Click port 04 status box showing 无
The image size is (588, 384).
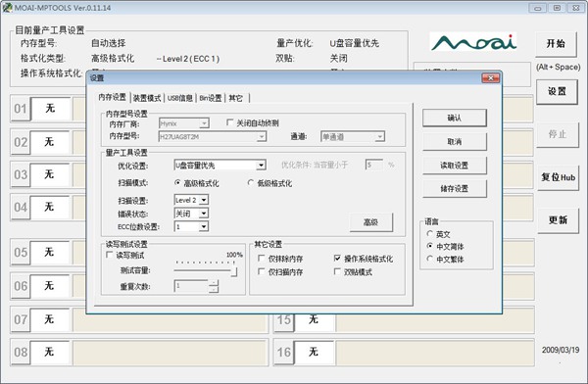(x=50, y=207)
